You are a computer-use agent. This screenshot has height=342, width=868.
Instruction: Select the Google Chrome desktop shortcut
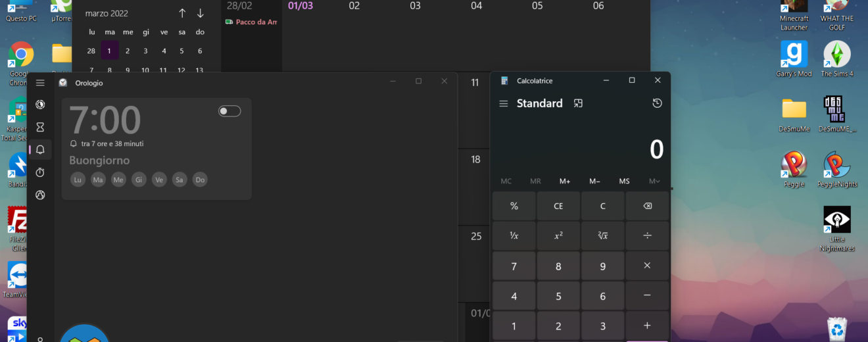pos(20,64)
